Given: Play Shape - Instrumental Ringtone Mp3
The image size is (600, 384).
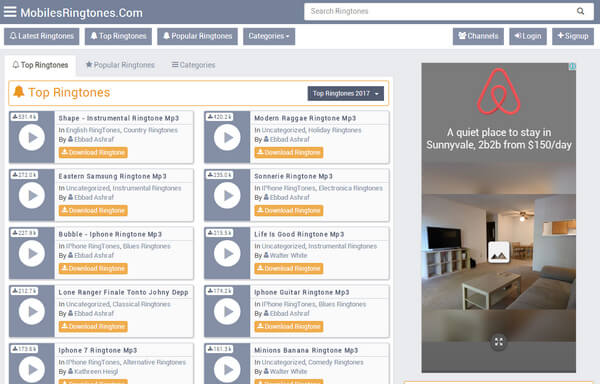Looking at the screenshot, I should pos(32,137).
